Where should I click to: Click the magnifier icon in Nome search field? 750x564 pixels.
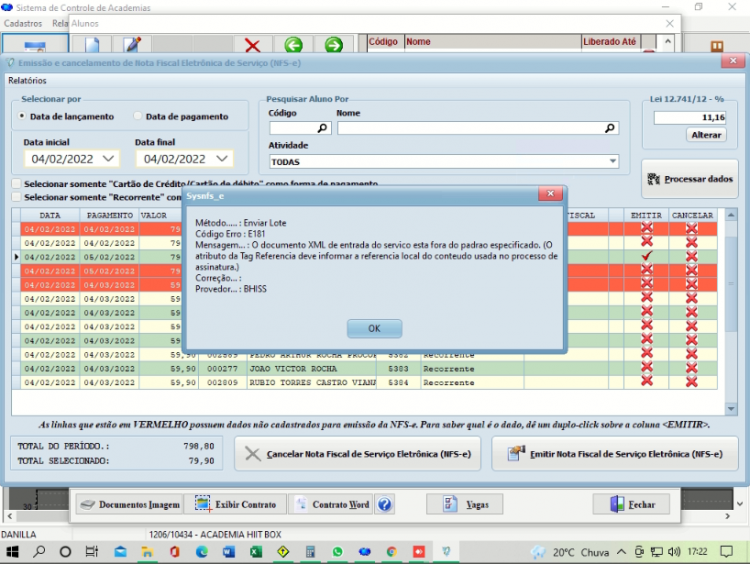point(609,128)
